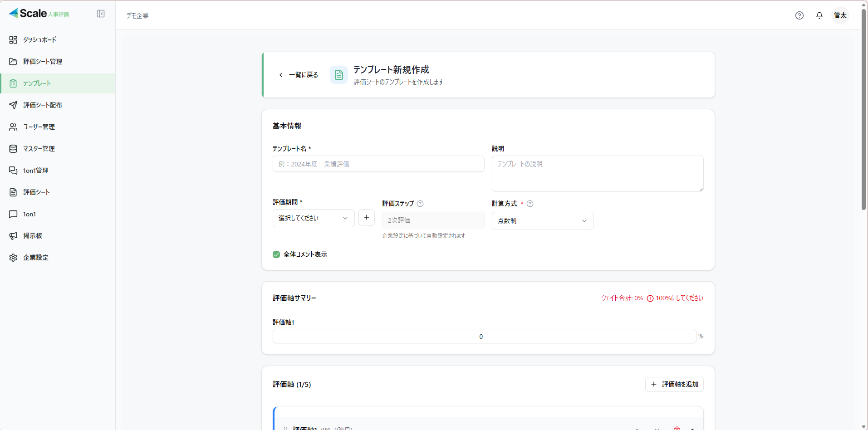Click the 管太 user avatar
The width and height of the screenshot is (868, 430).
pos(840,15)
